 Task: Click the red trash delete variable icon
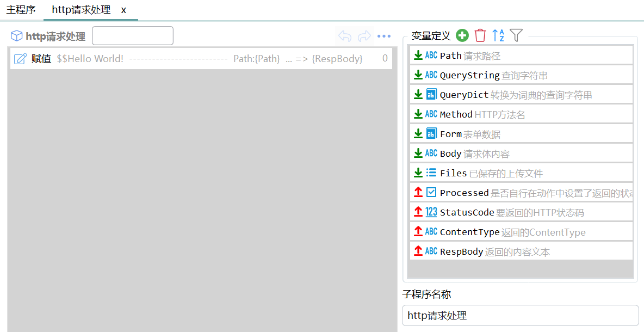(x=480, y=35)
